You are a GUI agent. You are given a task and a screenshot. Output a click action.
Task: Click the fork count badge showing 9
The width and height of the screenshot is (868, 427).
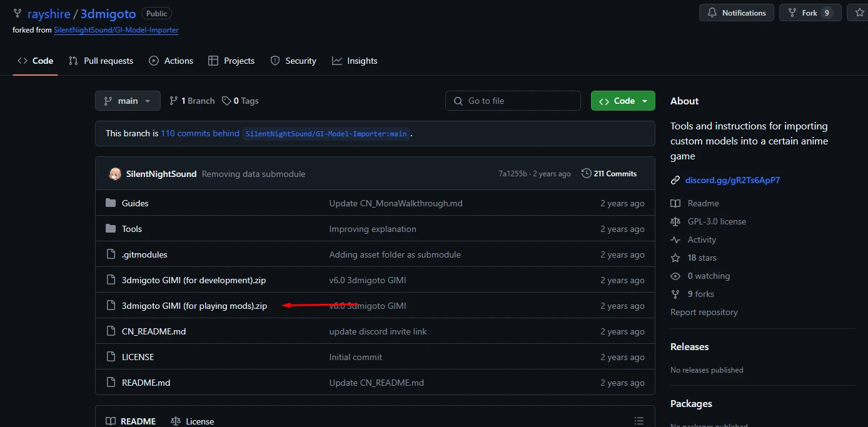827,13
